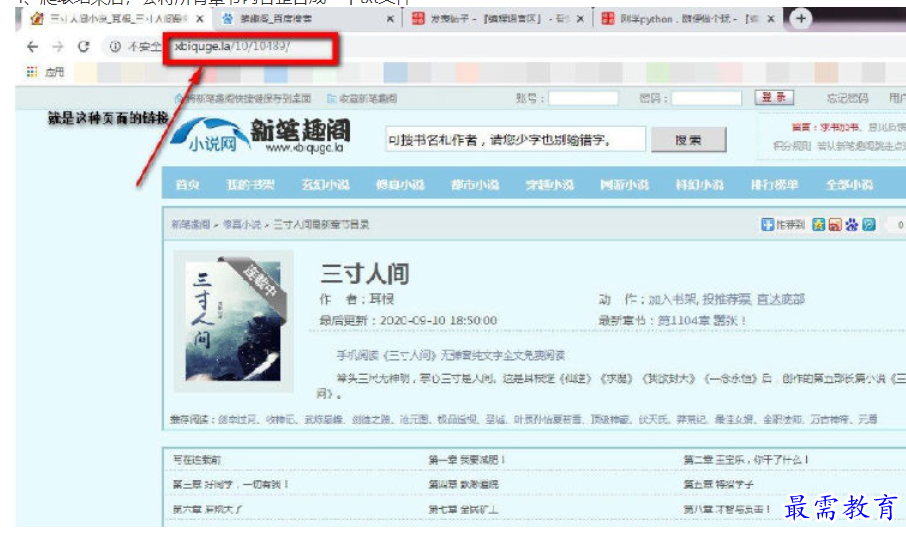Click the browser forward arrow

[x=58, y=47]
